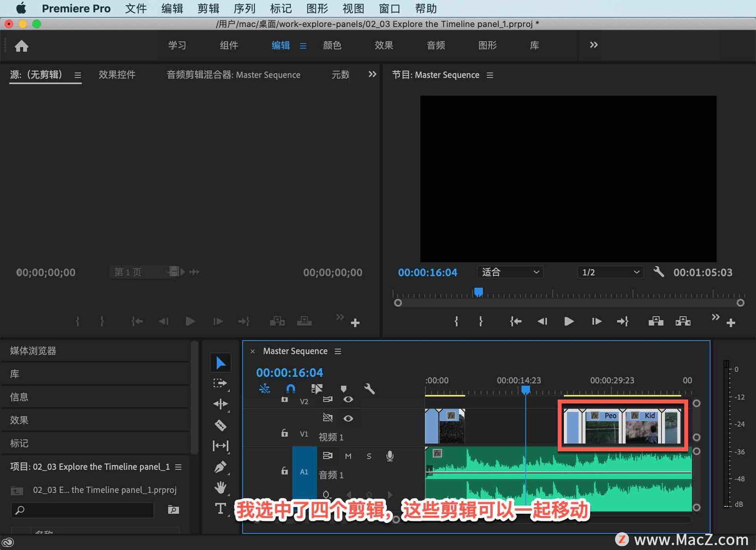Select the Razor tool
The height and width of the screenshot is (550, 756).
coord(220,425)
